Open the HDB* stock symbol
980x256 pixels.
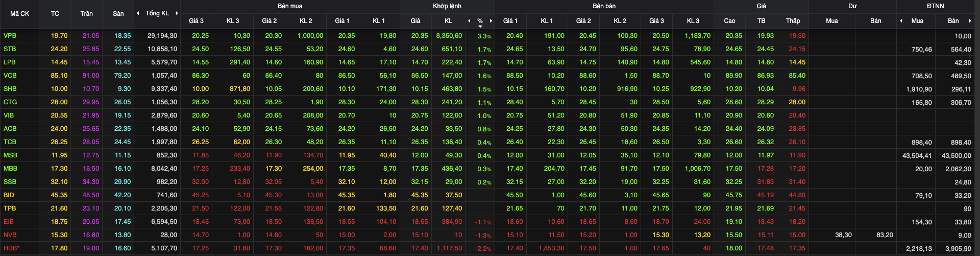click(11, 248)
